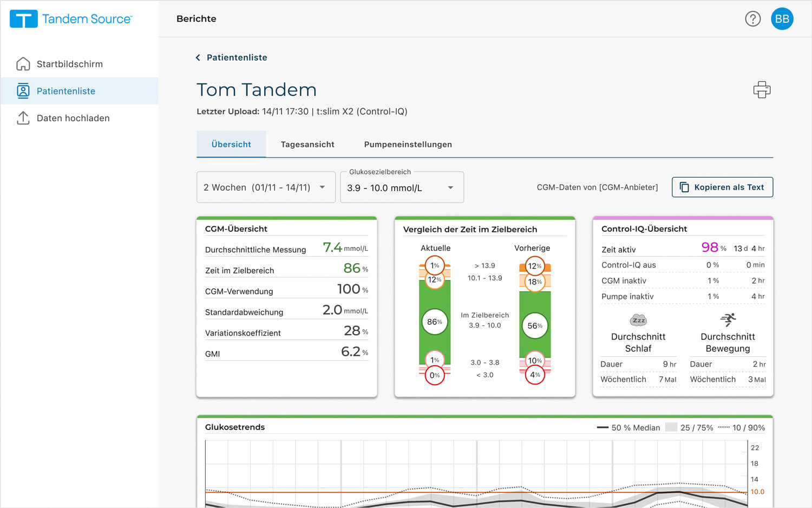The width and height of the screenshot is (812, 508).
Task: Click the 50 % Median legend entry
Action: pos(628,427)
